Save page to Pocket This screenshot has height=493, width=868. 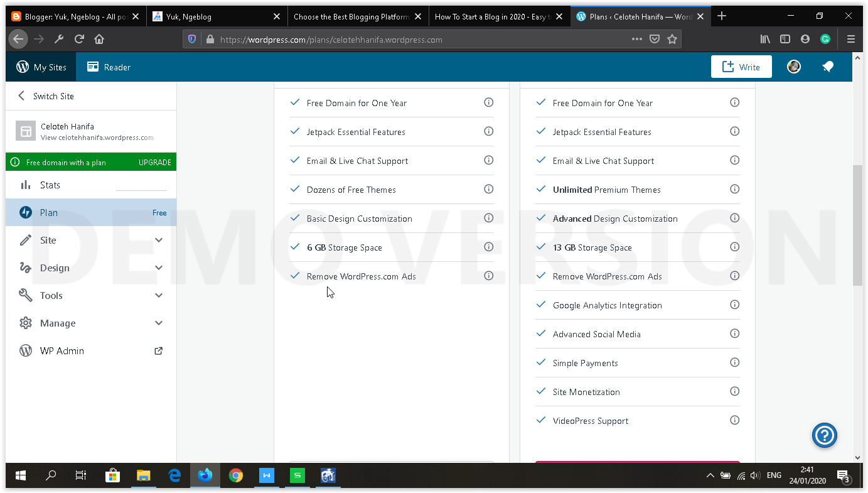click(655, 40)
